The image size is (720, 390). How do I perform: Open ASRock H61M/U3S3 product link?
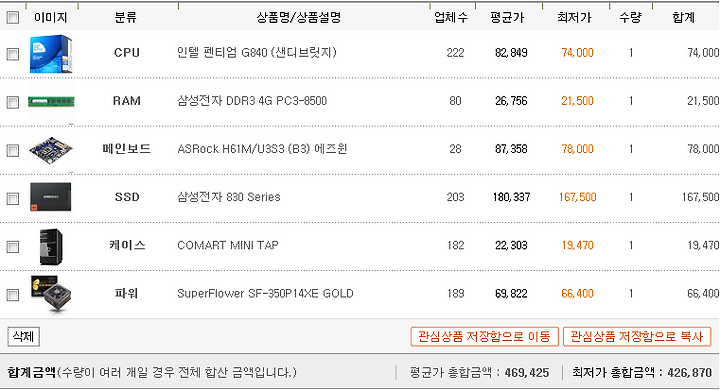(262, 149)
